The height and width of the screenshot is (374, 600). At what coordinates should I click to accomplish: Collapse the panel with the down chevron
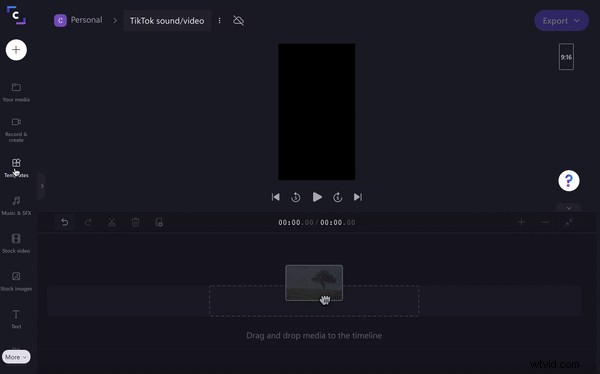coord(569,208)
